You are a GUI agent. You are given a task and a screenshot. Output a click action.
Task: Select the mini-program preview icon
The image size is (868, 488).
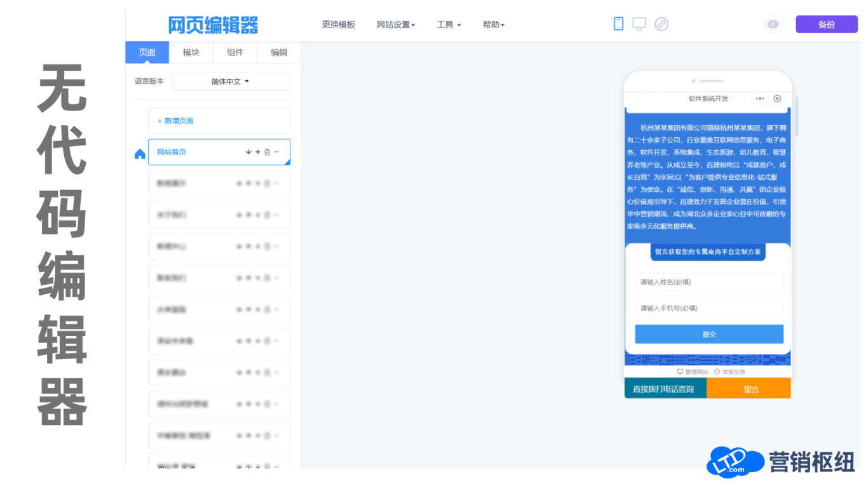coord(661,24)
